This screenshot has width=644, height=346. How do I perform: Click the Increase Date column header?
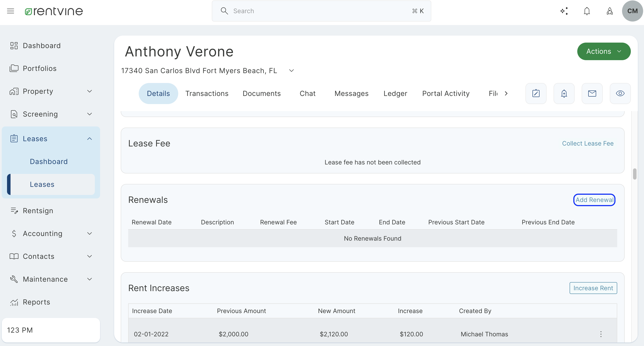(152, 311)
